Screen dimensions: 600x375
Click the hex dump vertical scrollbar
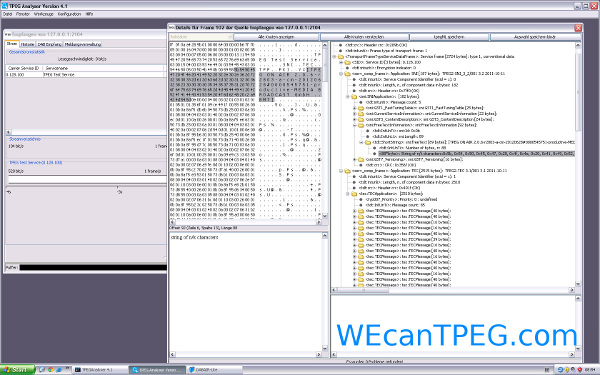tap(325, 130)
